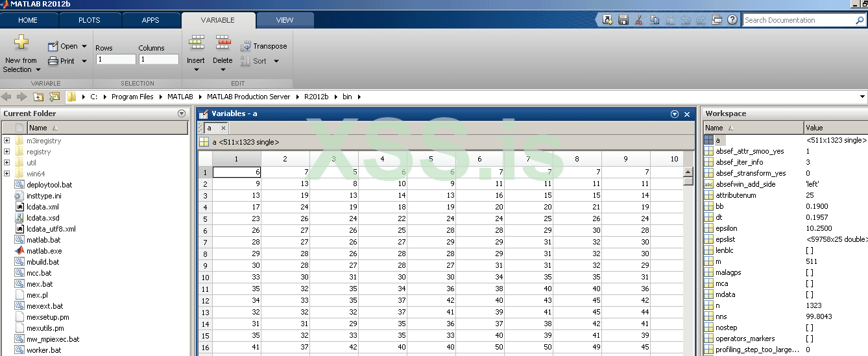Image resolution: width=868 pixels, height=356 pixels.
Task: Click the Value column header in Workspace
Action: [836, 128]
